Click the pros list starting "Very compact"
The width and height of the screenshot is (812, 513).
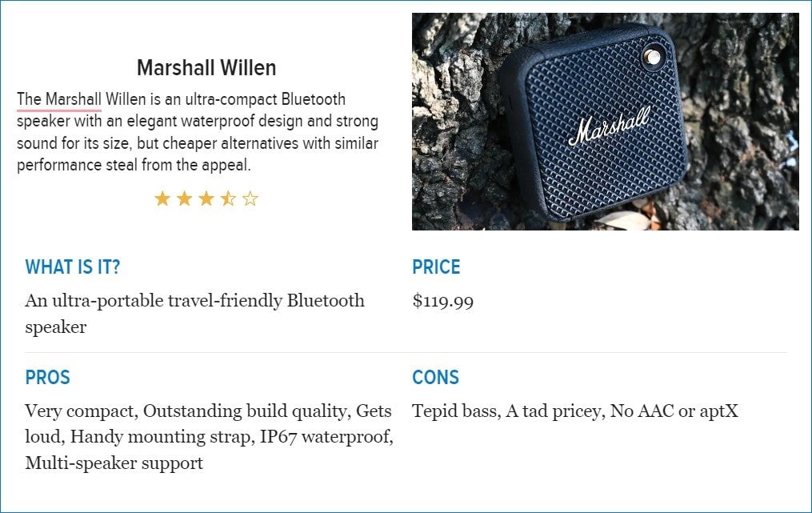(x=208, y=437)
